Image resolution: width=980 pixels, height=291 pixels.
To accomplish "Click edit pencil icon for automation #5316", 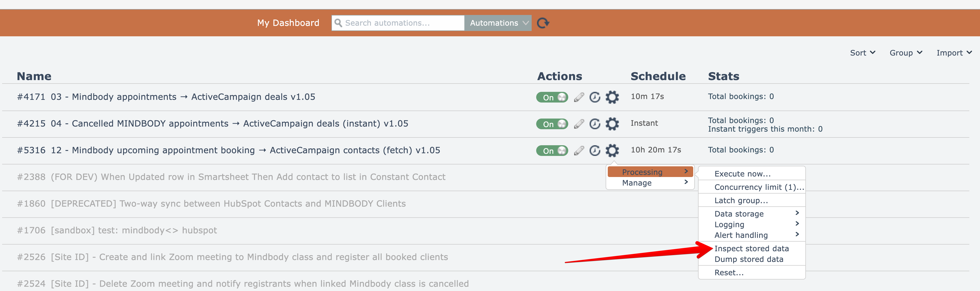I will pyautogui.click(x=579, y=151).
